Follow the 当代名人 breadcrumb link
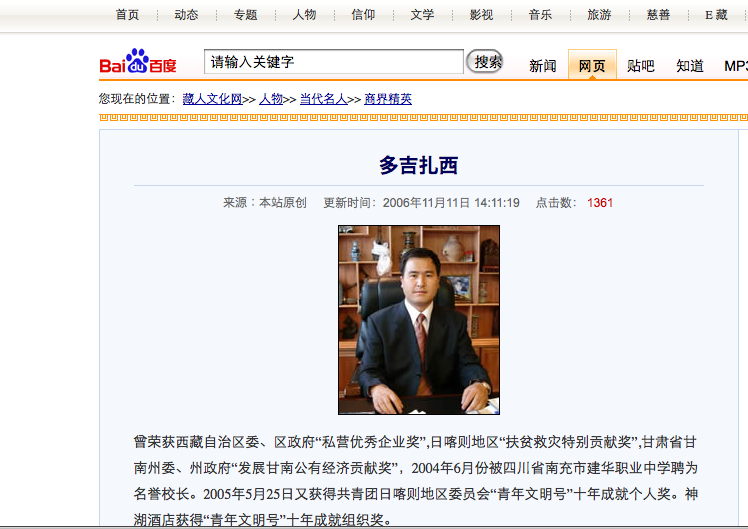 coord(323,99)
